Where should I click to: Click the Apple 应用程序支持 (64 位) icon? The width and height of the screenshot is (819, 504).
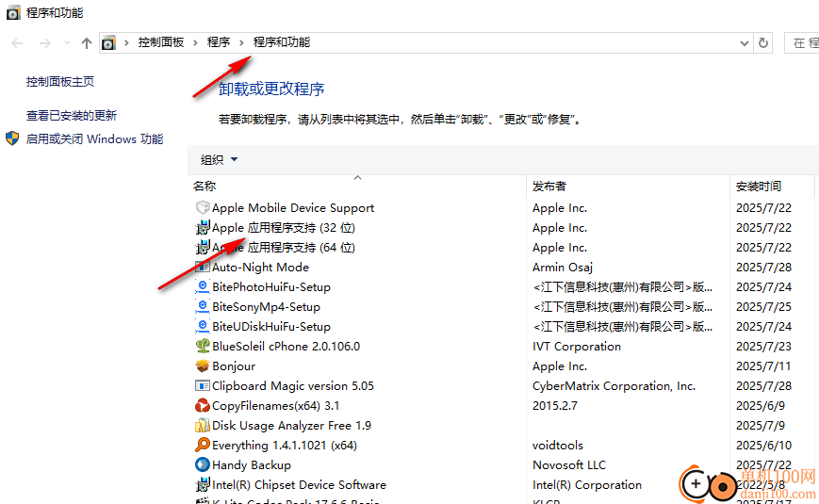[203, 248]
